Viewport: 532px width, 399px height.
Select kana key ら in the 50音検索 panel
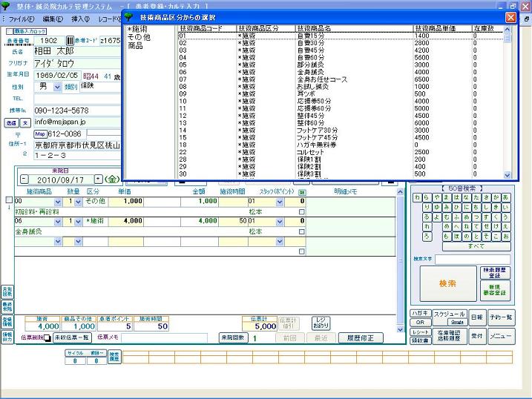click(427, 197)
